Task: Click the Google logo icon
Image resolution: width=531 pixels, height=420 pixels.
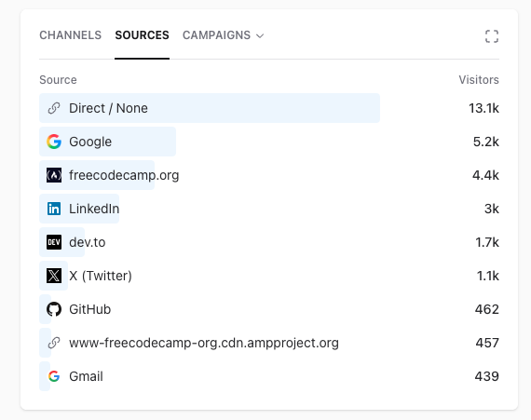Action: (54, 142)
